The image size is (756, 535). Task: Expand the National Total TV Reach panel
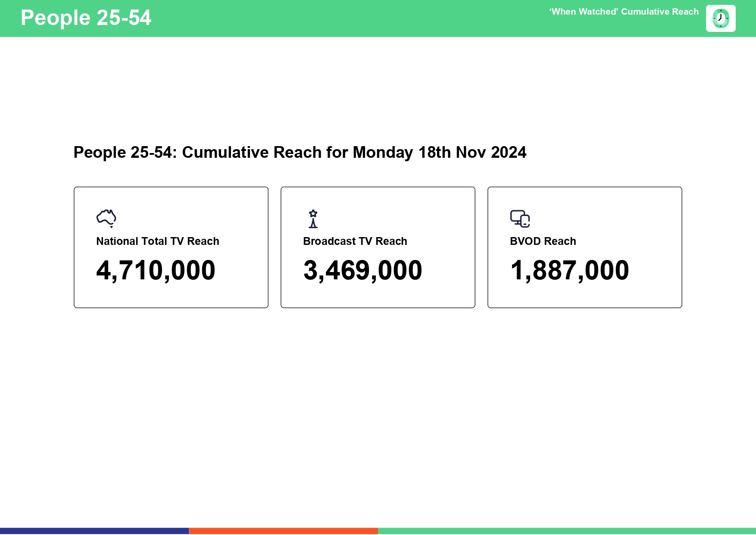click(x=171, y=247)
